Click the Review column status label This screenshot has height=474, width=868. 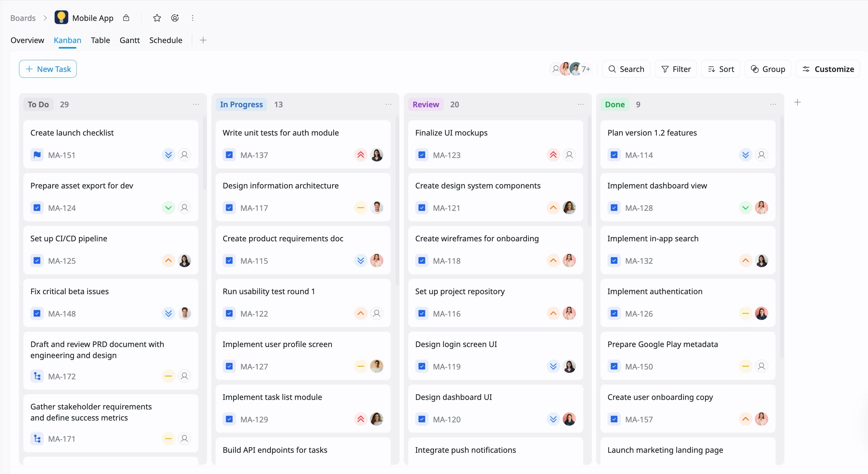[426, 105]
